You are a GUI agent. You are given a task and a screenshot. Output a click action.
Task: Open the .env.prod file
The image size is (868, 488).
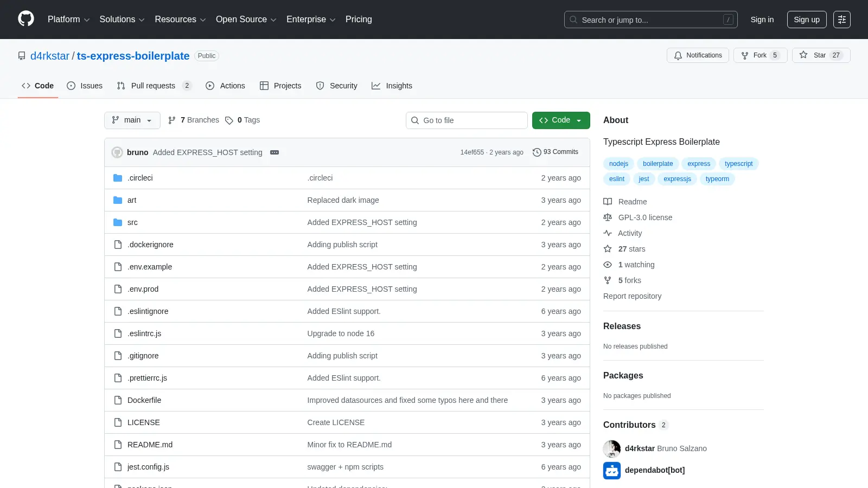point(143,289)
